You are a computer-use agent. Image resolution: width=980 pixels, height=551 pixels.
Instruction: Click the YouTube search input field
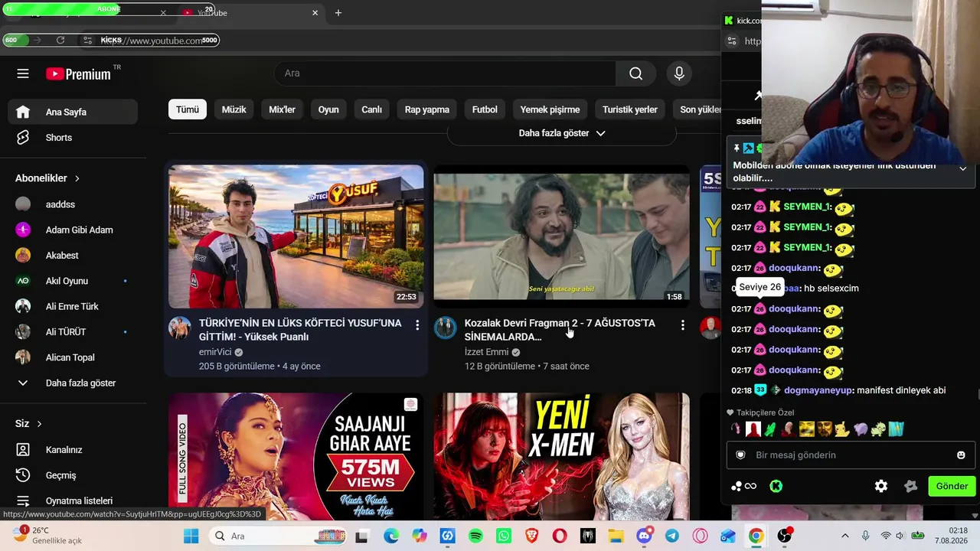point(445,73)
